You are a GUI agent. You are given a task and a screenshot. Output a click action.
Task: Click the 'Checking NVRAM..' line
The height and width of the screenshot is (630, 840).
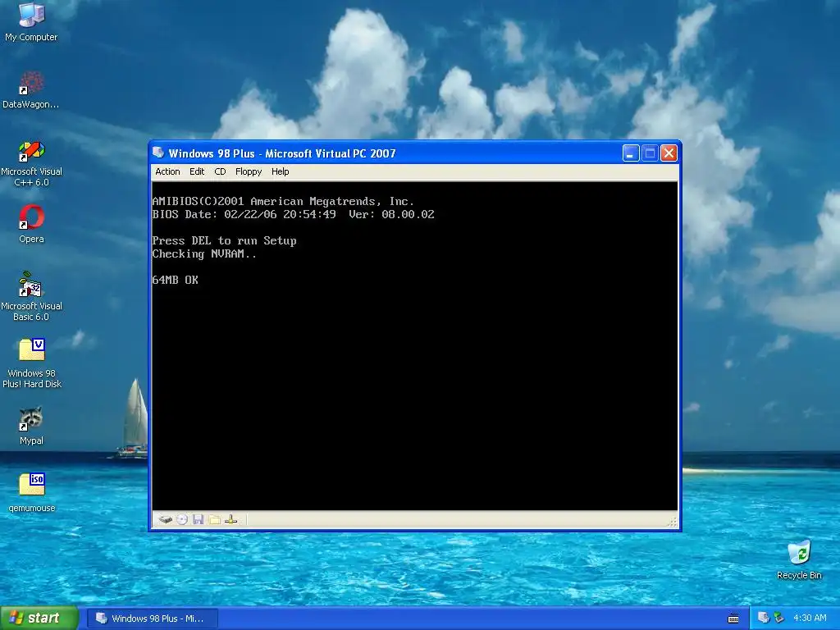(x=204, y=254)
